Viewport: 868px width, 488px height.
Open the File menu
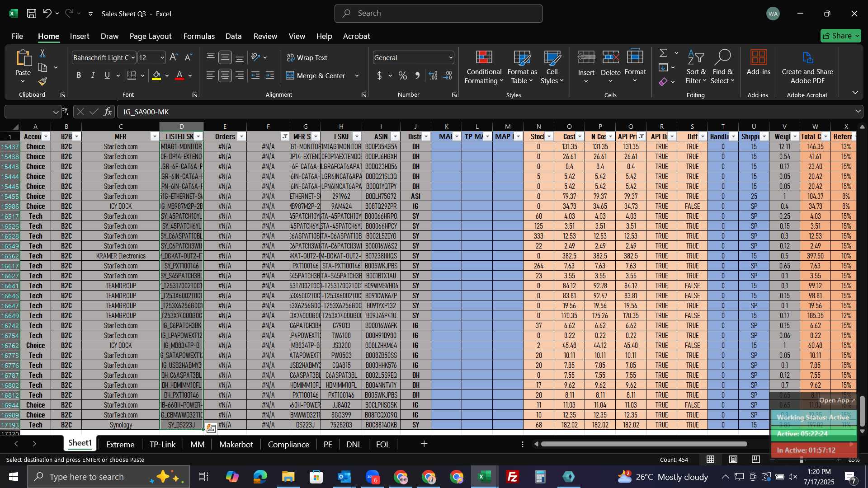point(17,36)
